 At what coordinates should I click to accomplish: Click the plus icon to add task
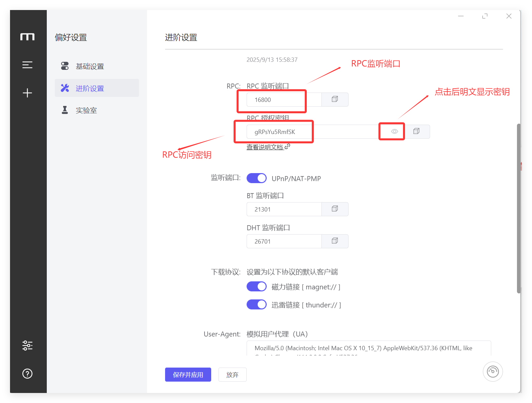coord(27,93)
